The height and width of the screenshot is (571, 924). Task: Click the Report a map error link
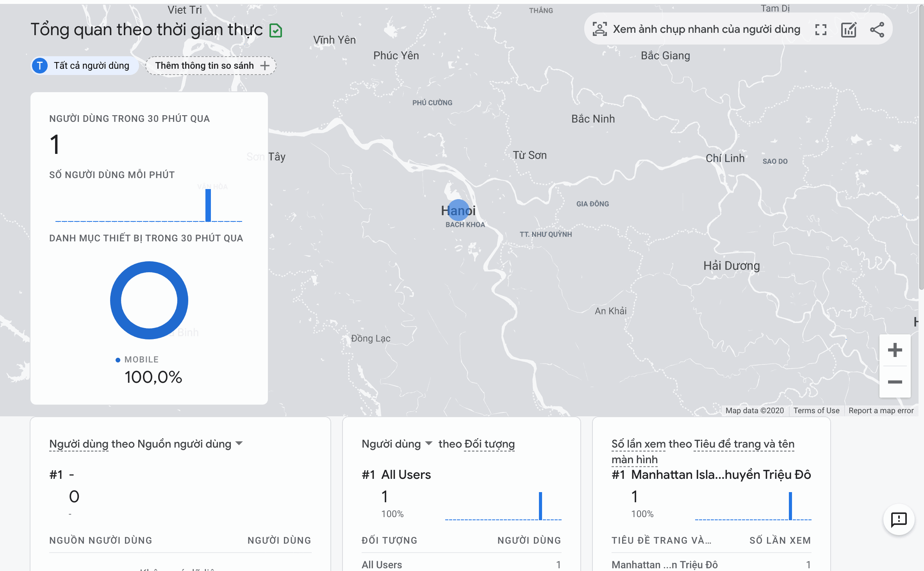pyautogui.click(x=881, y=410)
